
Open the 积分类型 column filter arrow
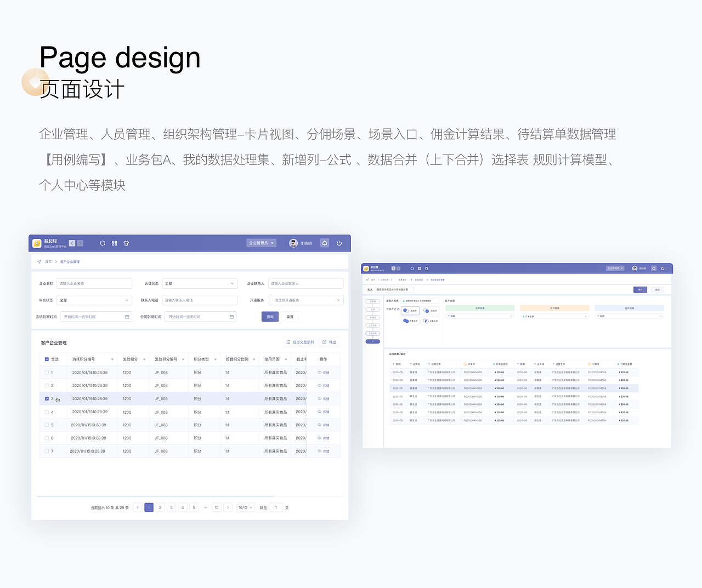click(x=214, y=359)
